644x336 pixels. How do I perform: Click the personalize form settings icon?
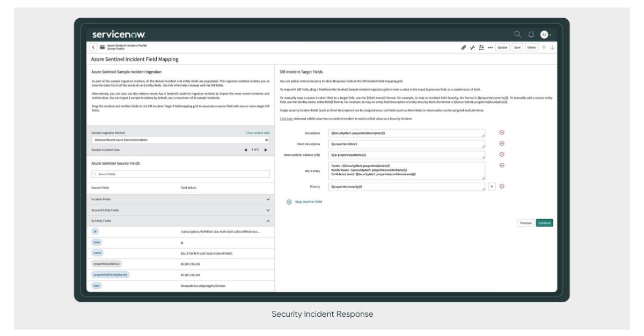[481, 47]
